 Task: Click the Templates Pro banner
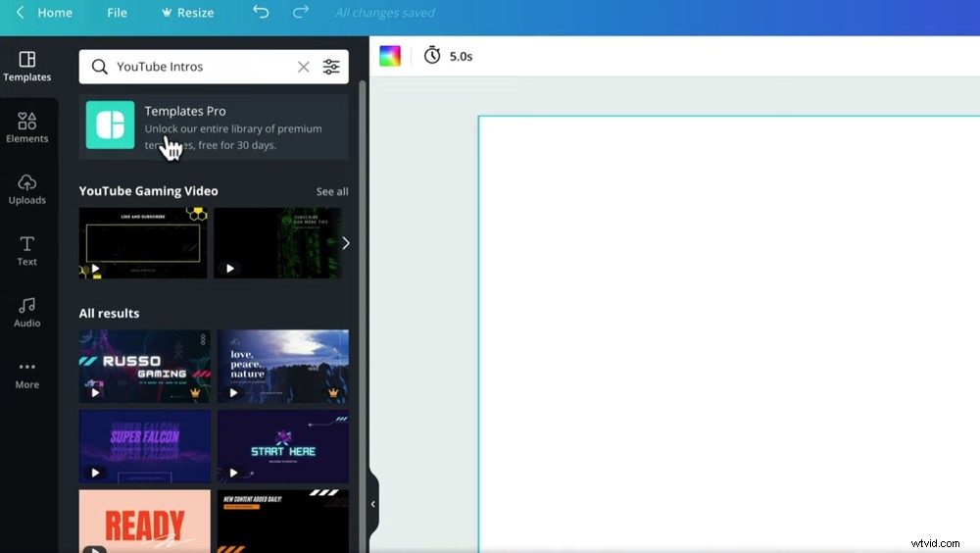pos(214,127)
